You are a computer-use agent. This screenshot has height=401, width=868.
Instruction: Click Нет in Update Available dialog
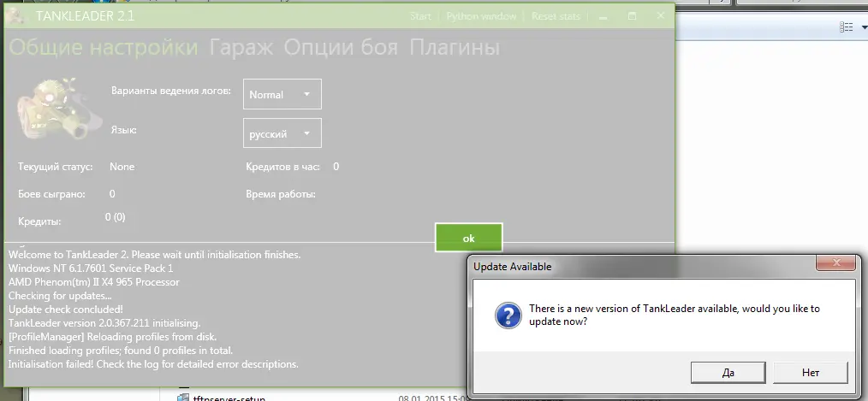(x=811, y=373)
